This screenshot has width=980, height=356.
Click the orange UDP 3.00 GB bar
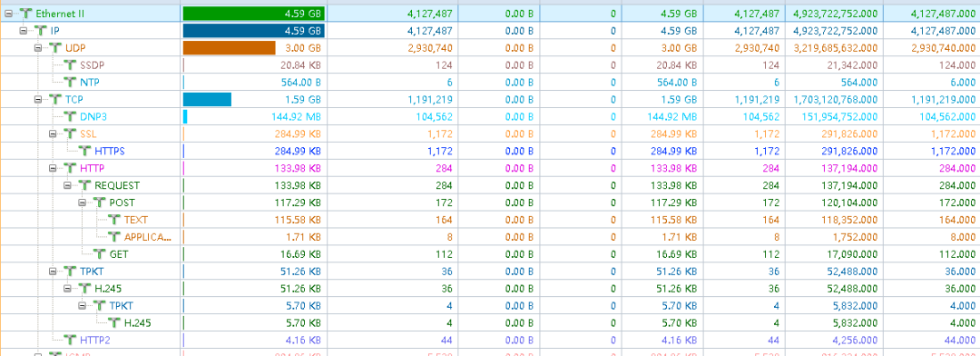tap(230, 47)
